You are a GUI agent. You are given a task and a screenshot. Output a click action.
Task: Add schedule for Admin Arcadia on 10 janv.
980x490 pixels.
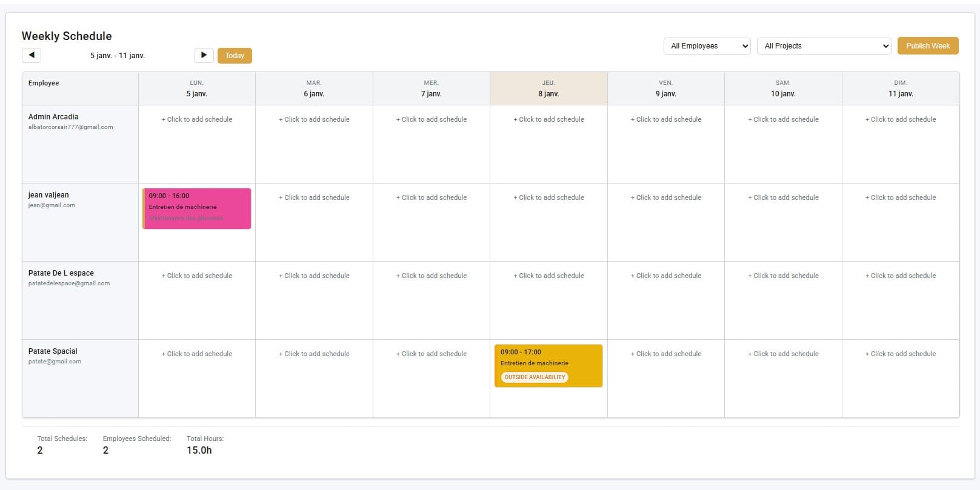click(x=784, y=119)
